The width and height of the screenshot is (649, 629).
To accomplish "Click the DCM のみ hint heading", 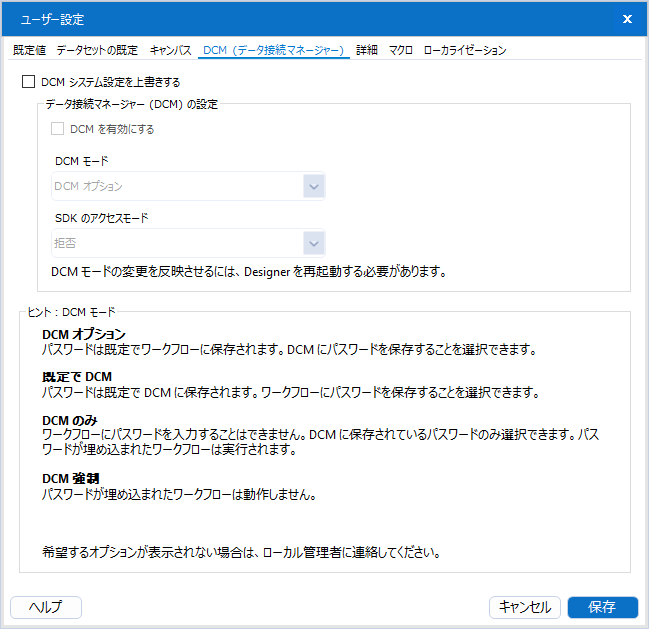I will click(69, 419).
